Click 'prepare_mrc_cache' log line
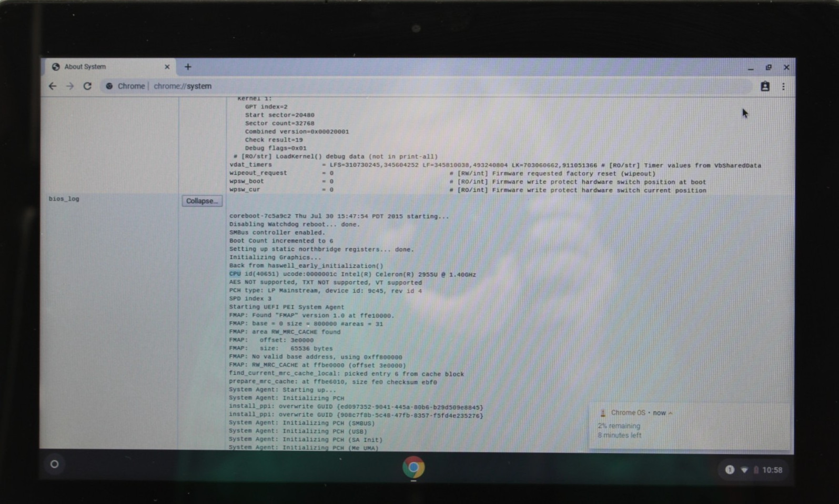The width and height of the screenshot is (839, 504). [x=333, y=382]
